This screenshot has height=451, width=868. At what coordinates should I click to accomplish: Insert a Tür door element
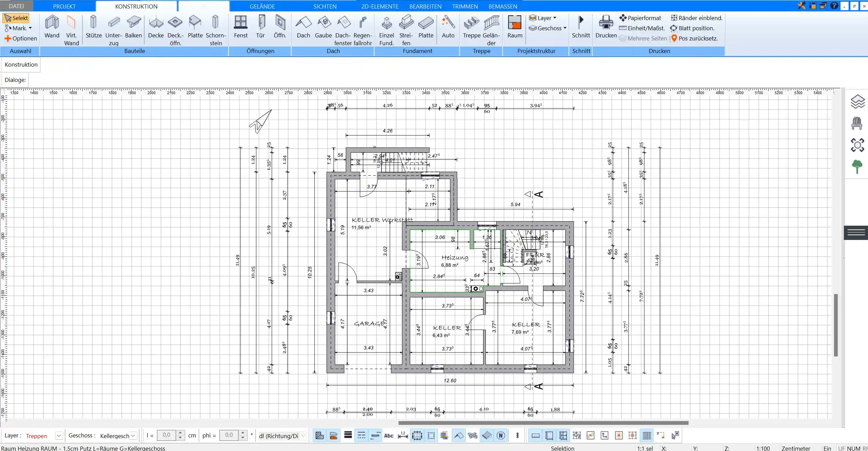click(x=261, y=27)
